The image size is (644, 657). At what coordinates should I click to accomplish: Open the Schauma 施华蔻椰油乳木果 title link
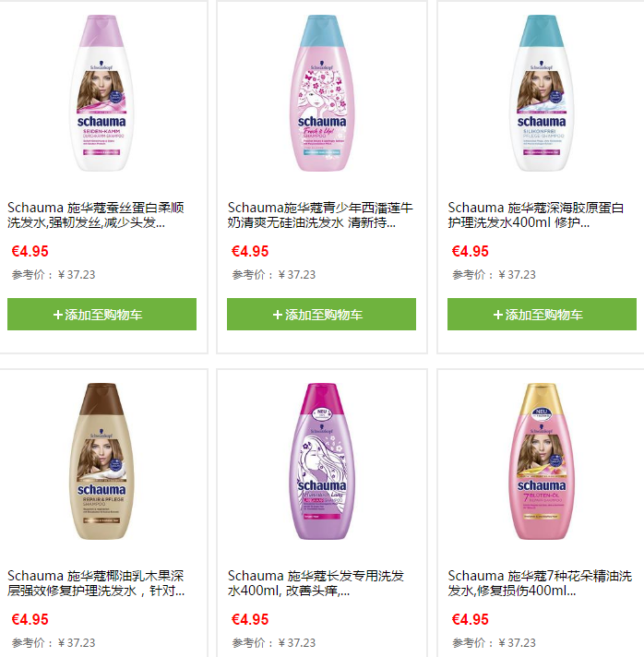[x=96, y=583]
